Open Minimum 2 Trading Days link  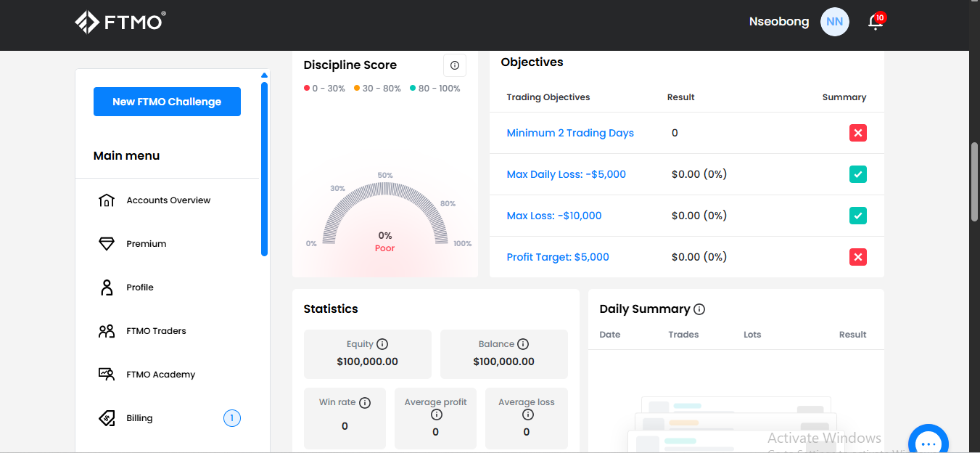tap(570, 133)
